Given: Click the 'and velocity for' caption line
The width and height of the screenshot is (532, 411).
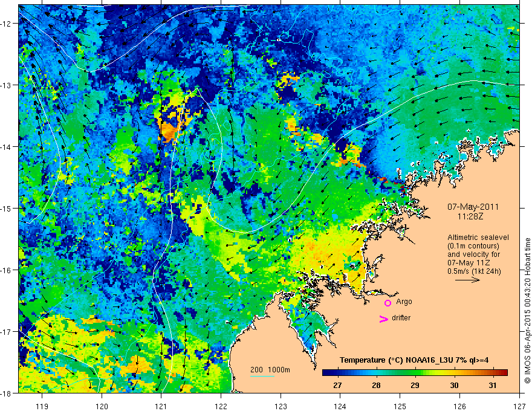Looking at the screenshot, I should point(473,254).
